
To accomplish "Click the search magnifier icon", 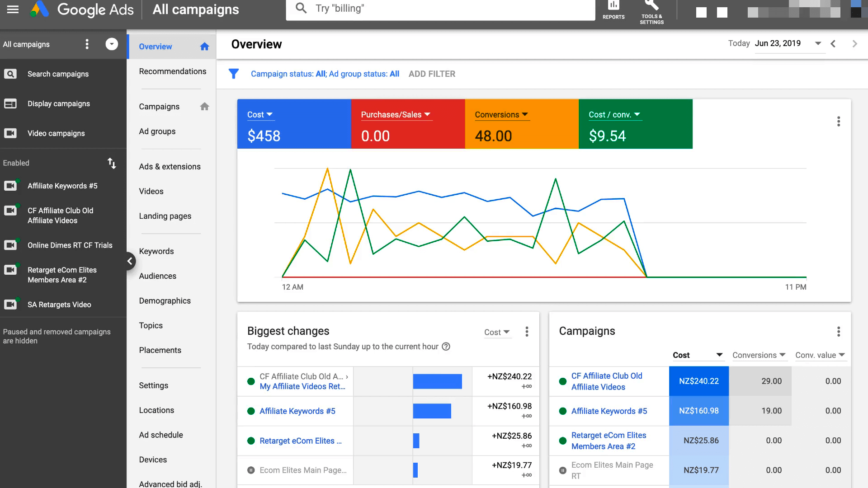I will [x=301, y=8].
